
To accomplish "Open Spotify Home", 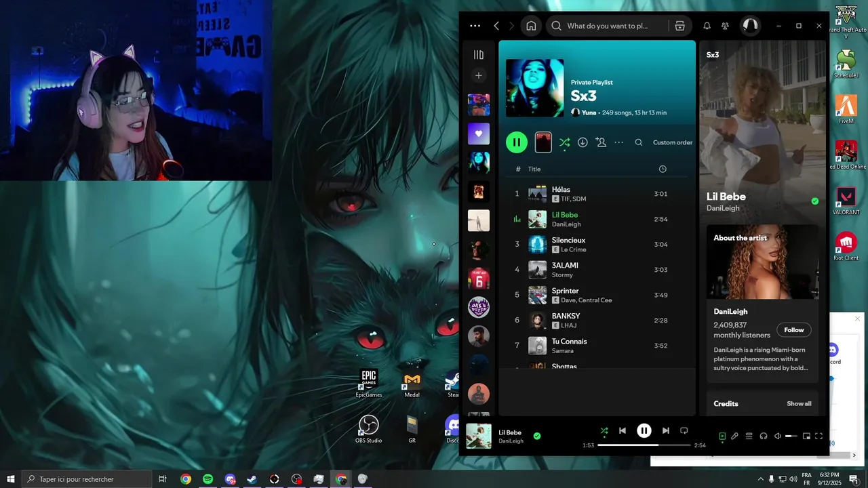I will pos(531,26).
